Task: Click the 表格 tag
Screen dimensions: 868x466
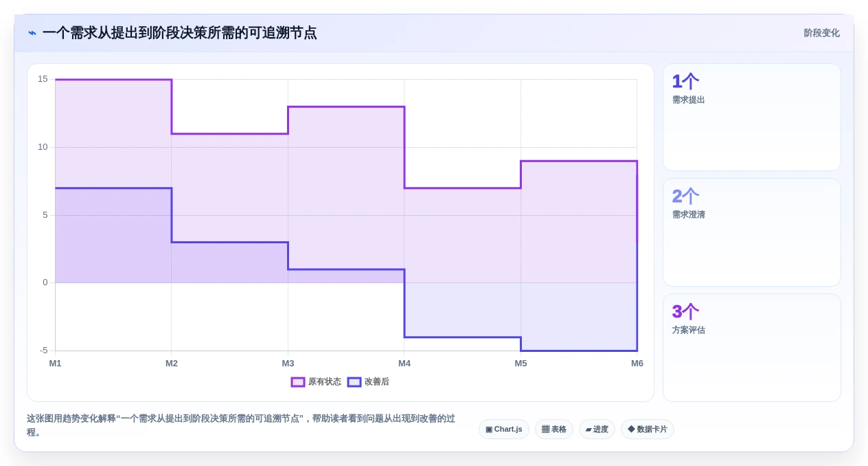Action: coord(554,430)
